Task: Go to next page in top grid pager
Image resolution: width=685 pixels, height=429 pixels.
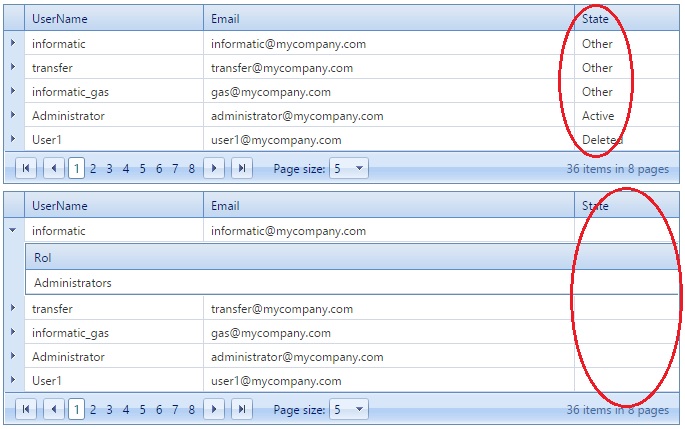Action: pyautogui.click(x=214, y=168)
